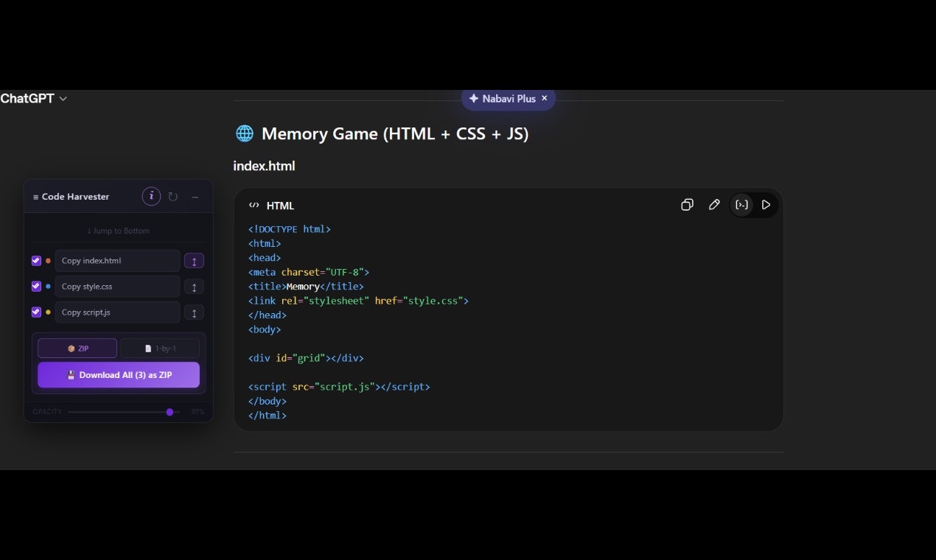This screenshot has width=936, height=560.
Task: Dismiss the Nabavi Plus chip
Action: coord(544,98)
